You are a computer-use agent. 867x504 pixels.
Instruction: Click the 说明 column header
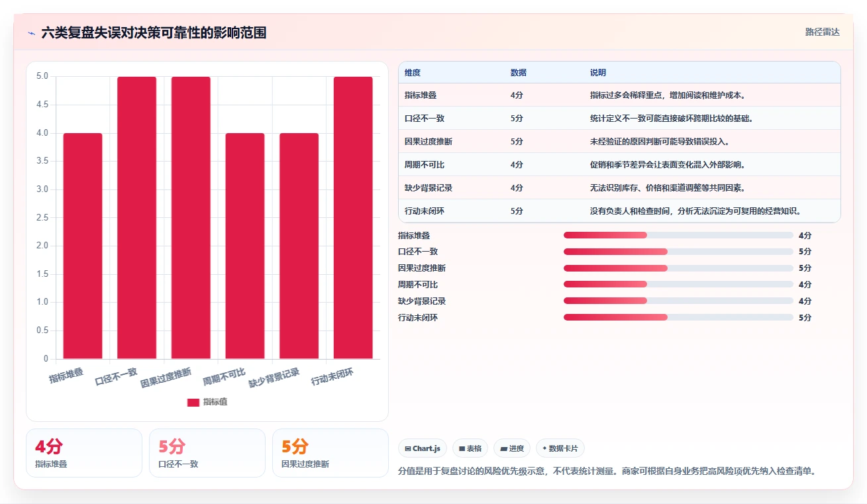[x=598, y=73]
